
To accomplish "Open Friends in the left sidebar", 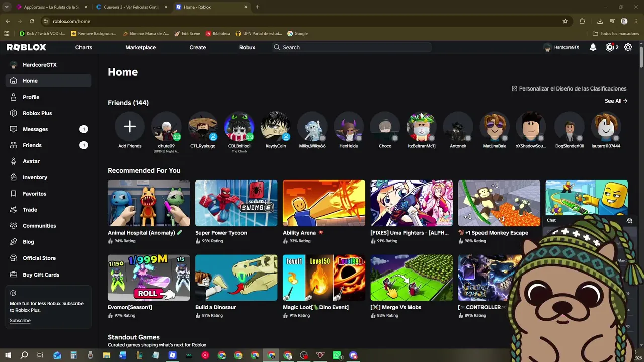I will 48,145.
